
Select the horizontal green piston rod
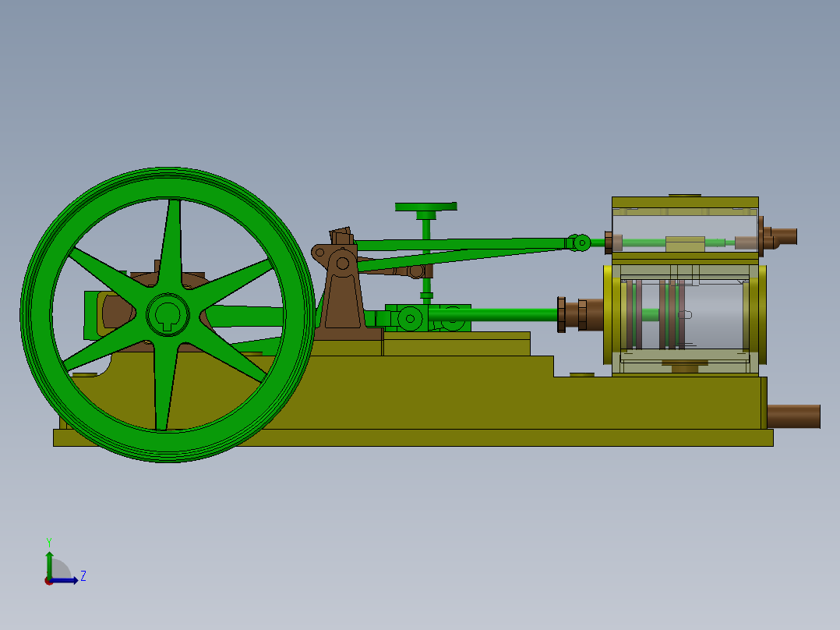point(514,315)
